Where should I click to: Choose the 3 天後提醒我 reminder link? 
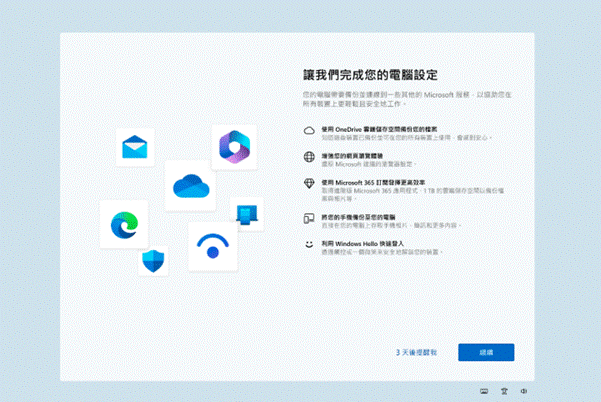tap(416, 352)
